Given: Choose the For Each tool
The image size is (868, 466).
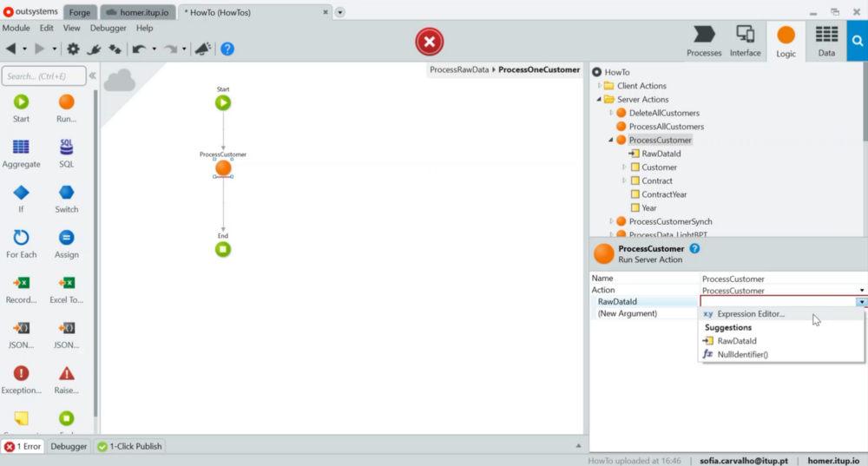Looking at the screenshot, I should click(x=21, y=244).
